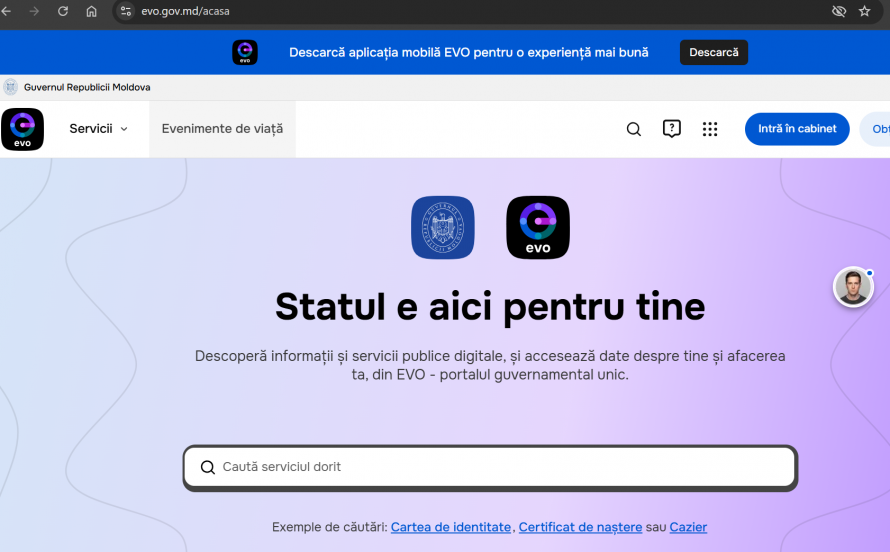Image resolution: width=890 pixels, height=552 pixels.
Task: Click the Descarcă button
Action: (x=713, y=52)
